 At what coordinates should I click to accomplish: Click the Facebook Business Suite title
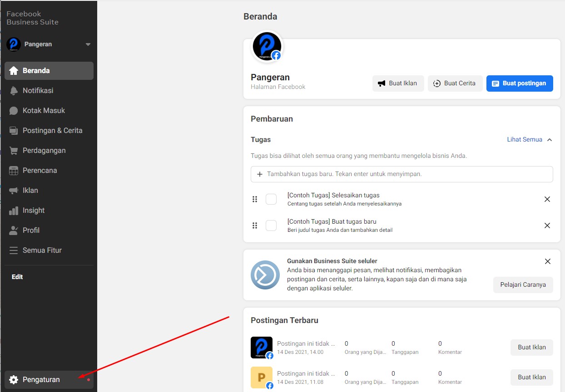point(32,18)
